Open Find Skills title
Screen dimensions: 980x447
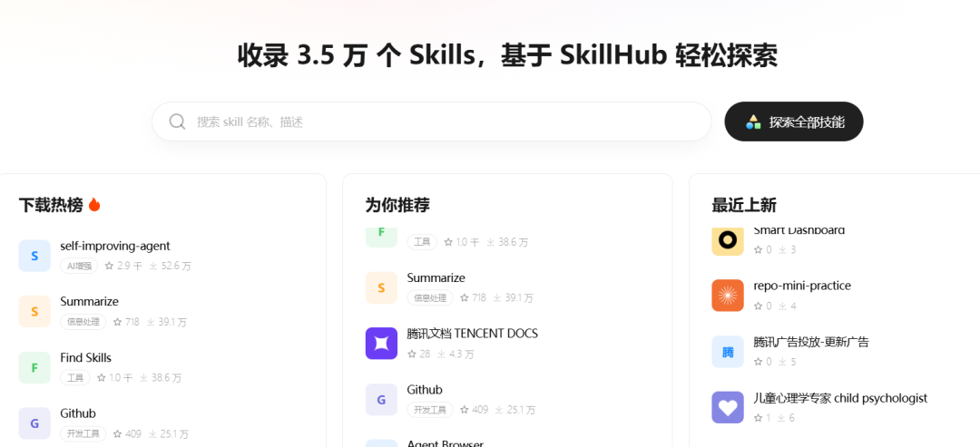85,358
